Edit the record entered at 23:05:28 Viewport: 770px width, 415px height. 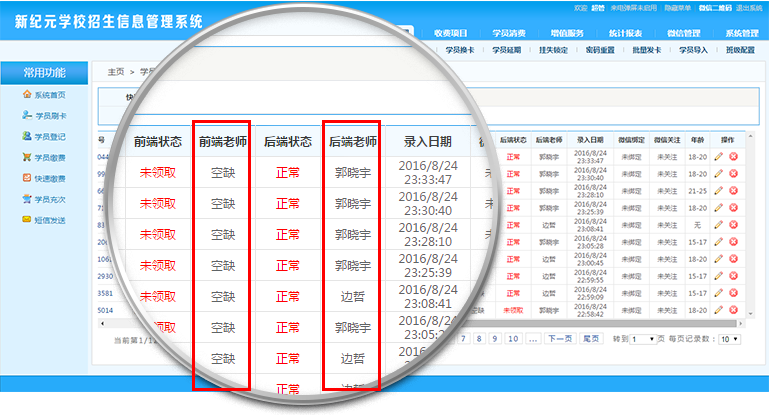pyautogui.click(x=718, y=242)
